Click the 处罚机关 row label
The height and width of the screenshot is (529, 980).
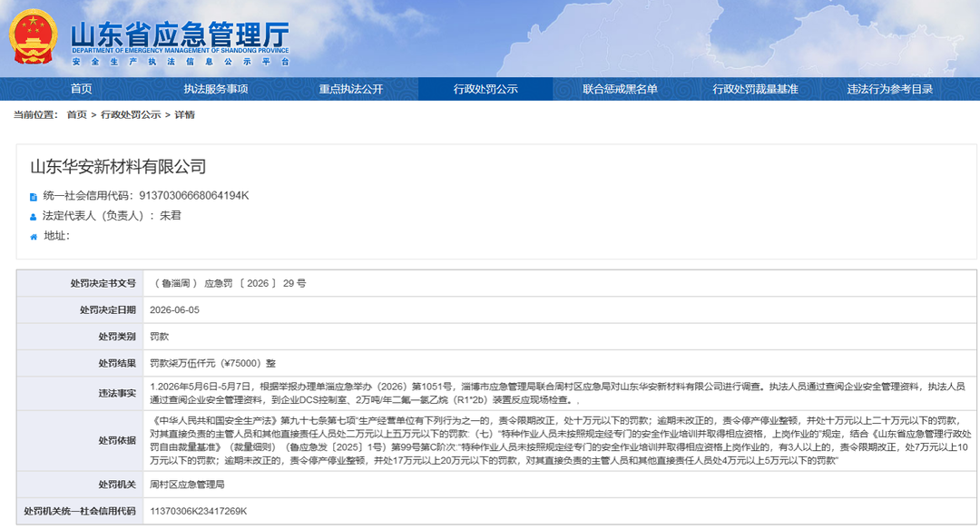click(x=117, y=485)
